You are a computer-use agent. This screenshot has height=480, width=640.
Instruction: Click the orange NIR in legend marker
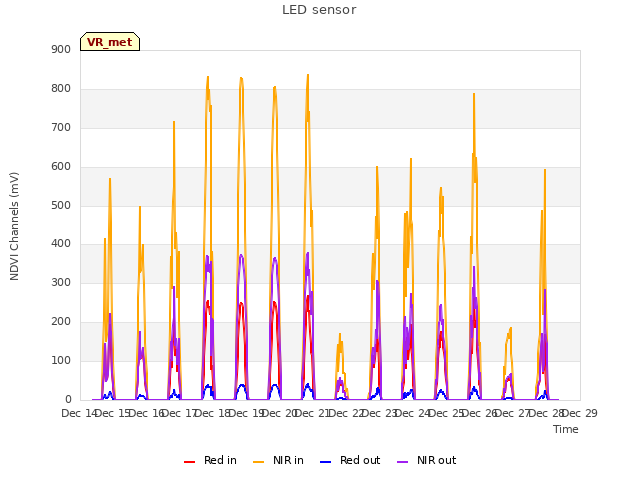click(x=259, y=461)
